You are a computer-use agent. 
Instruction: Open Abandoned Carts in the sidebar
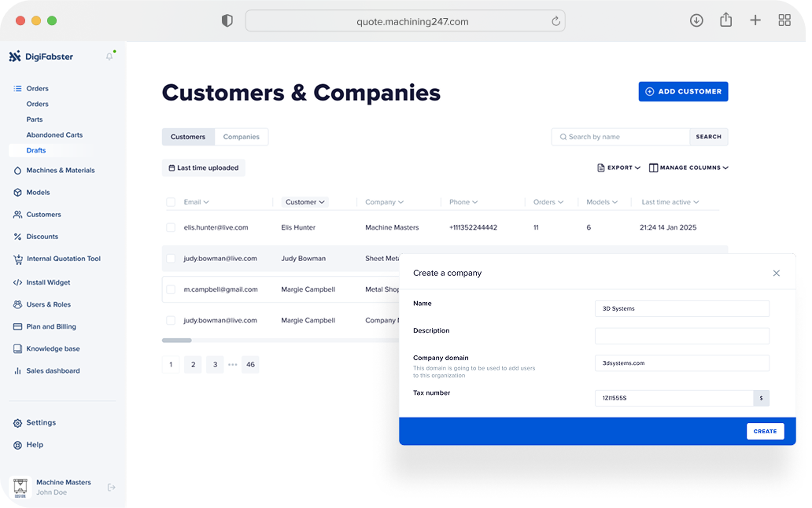tap(54, 135)
